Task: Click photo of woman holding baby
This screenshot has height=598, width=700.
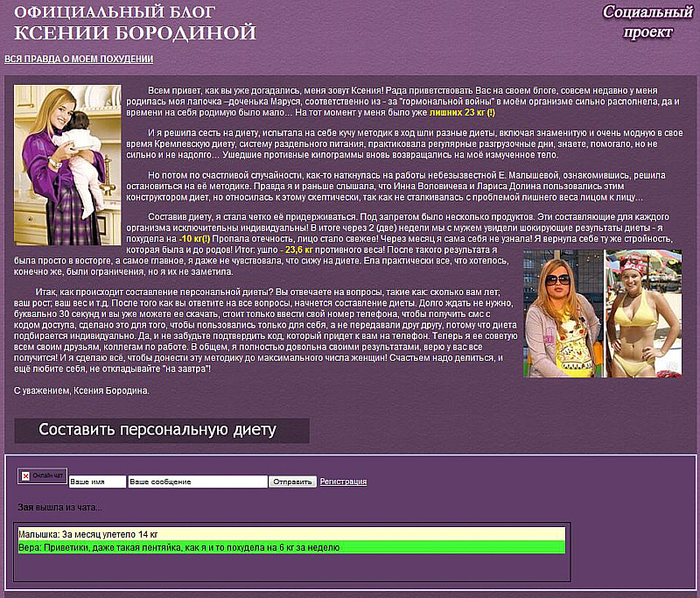Action: (68, 164)
